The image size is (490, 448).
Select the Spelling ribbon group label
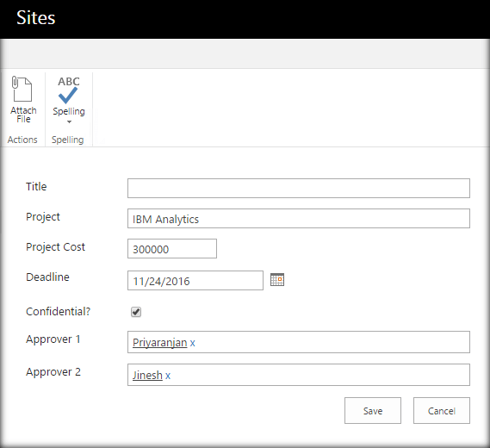(x=67, y=140)
